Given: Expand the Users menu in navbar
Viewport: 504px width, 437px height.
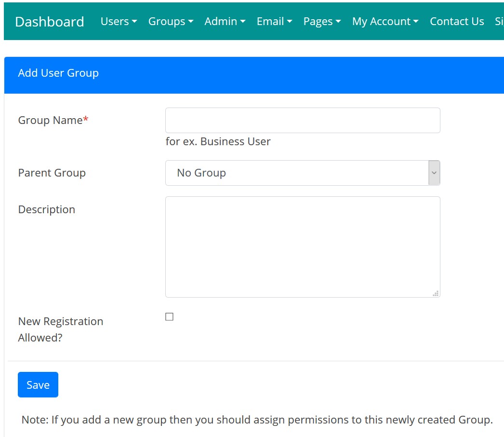Looking at the screenshot, I should click(x=119, y=22).
